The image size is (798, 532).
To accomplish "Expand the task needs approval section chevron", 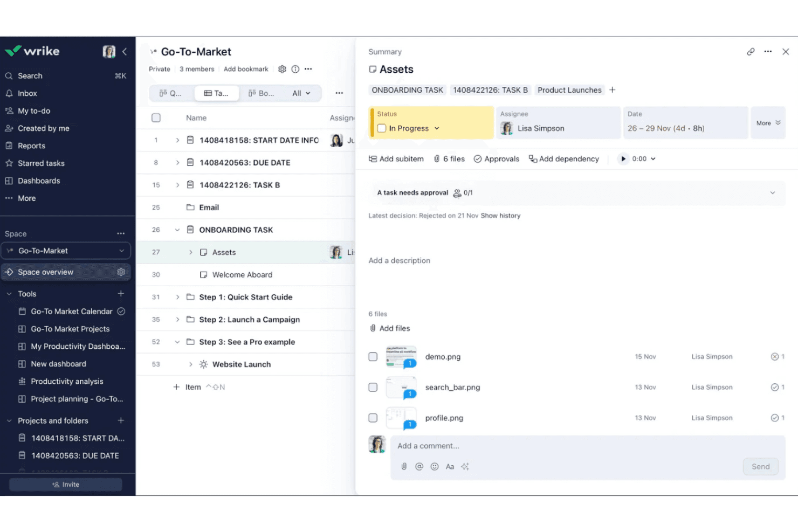I will coord(772,193).
